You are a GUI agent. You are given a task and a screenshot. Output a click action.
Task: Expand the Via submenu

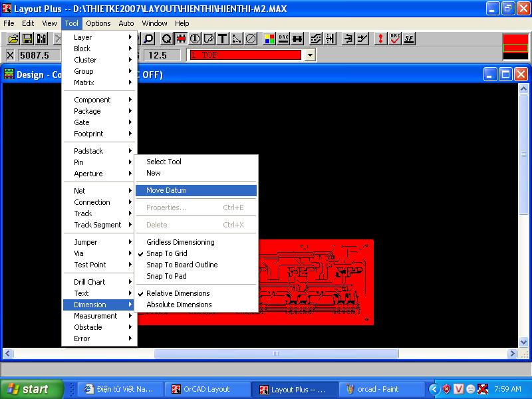[x=100, y=253]
